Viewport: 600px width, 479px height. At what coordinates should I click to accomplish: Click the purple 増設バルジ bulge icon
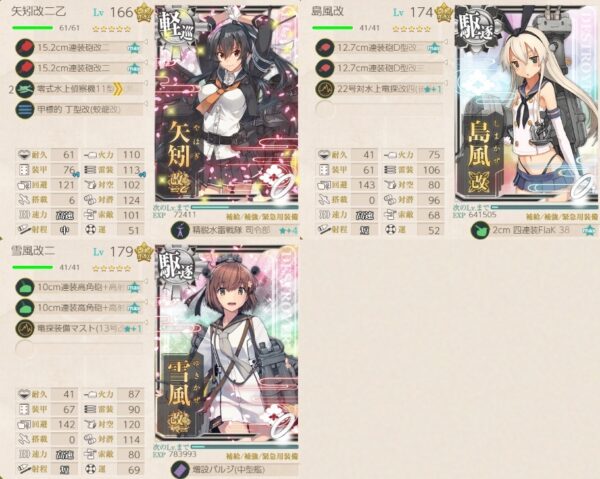[x=180, y=469]
